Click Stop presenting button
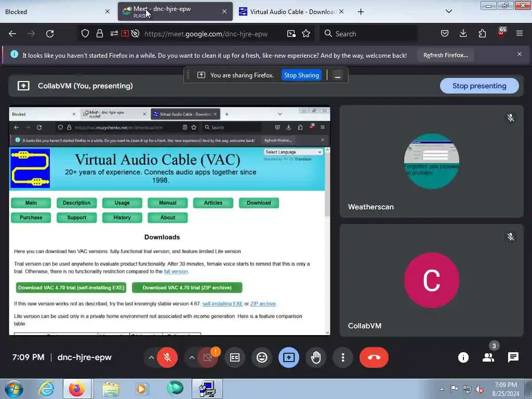The width and height of the screenshot is (532, 399). (479, 86)
